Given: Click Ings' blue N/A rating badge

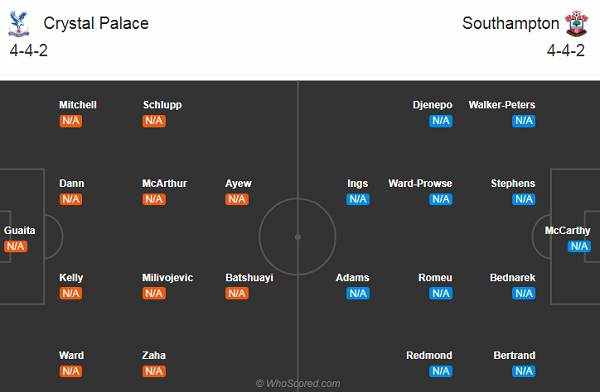Looking at the screenshot, I should (x=358, y=199).
